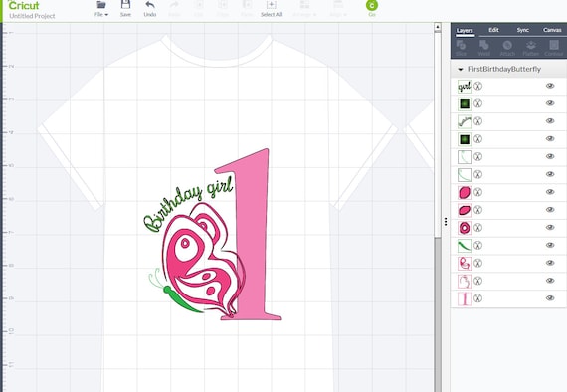
Task: Collapse the FirstBirthdayButterfly layer group
Action: 461,69
